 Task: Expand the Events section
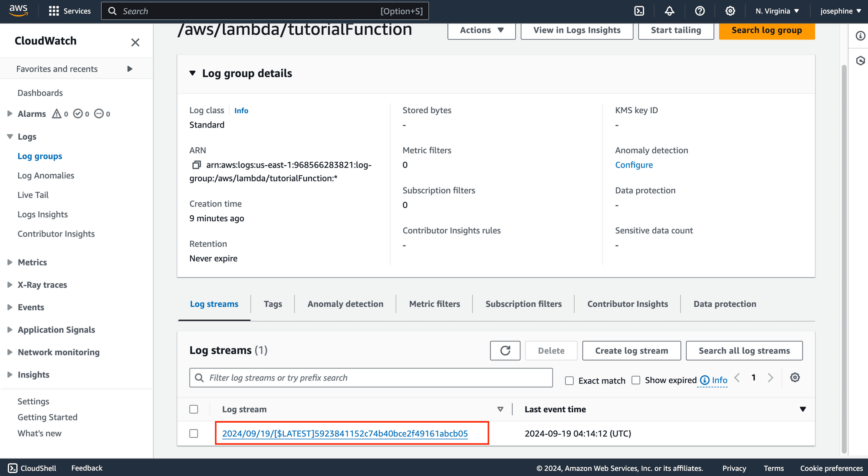[x=10, y=307]
